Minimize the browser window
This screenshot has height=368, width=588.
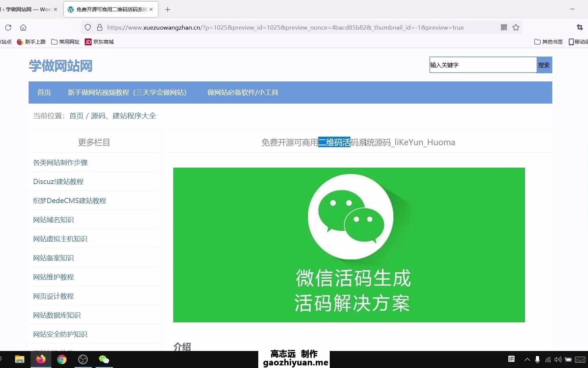click(572, 9)
